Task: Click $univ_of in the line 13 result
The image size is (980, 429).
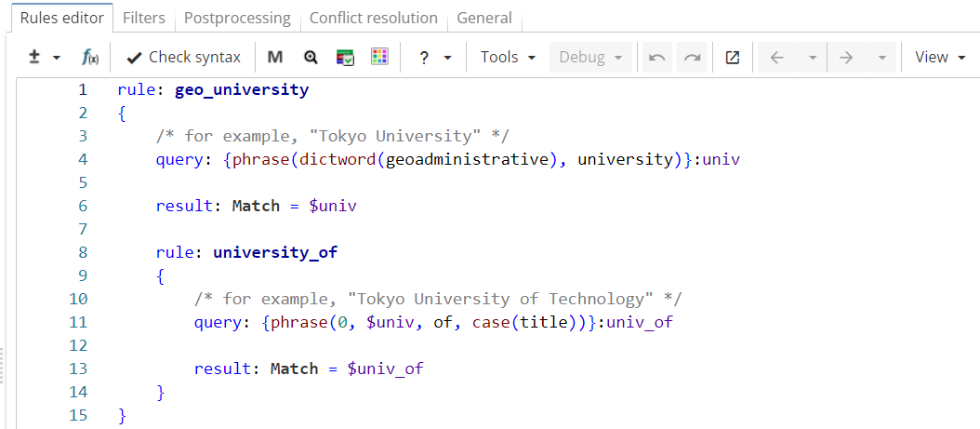Action: click(x=385, y=369)
